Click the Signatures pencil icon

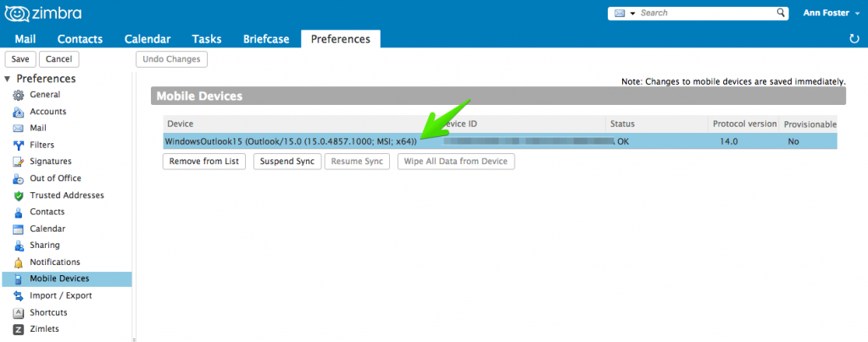click(x=19, y=162)
